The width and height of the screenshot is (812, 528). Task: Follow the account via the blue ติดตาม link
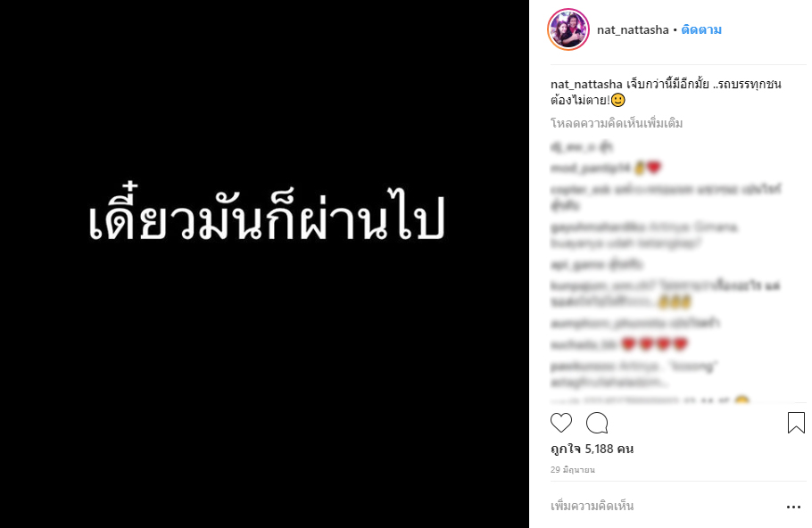(701, 30)
